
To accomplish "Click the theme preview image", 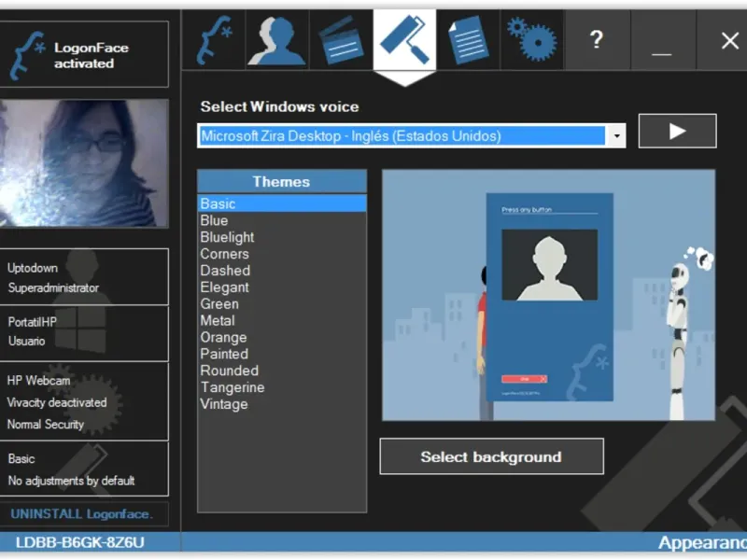I will (548, 295).
